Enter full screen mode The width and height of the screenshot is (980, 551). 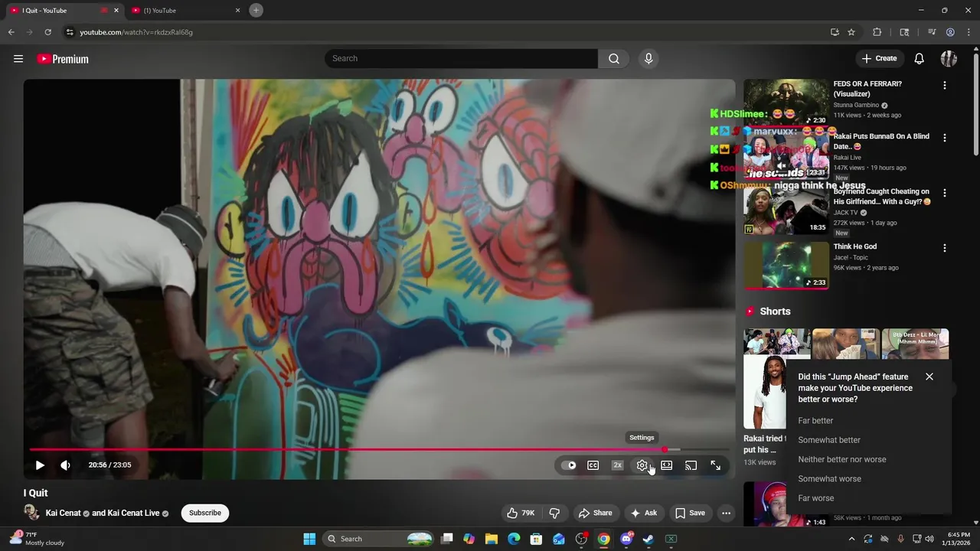point(715,465)
